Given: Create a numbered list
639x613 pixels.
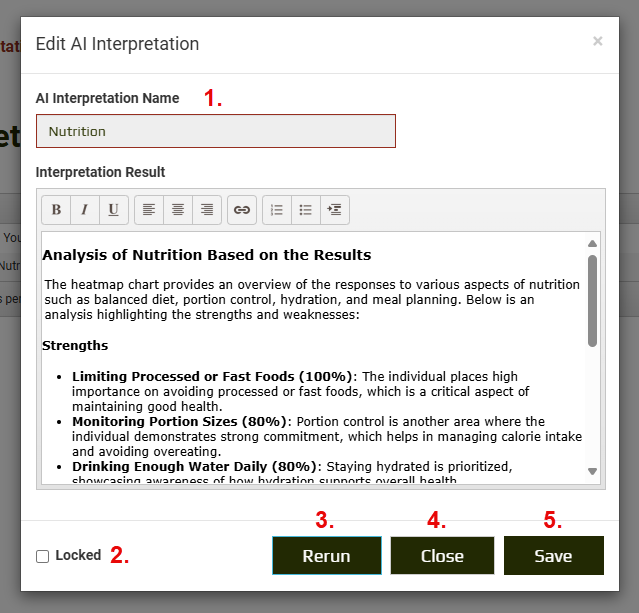Looking at the screenshot, I should click(x=277, y=210).
